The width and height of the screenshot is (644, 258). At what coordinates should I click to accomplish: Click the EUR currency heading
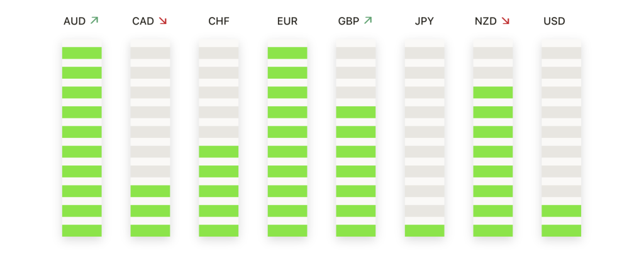[287, 21]
